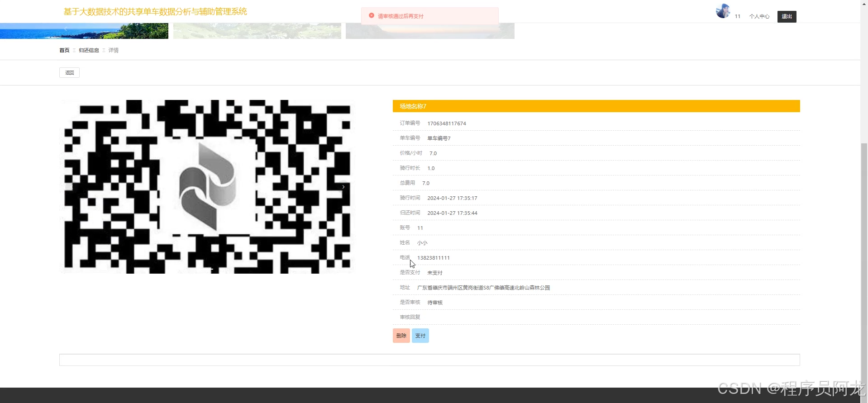
Task: Select order number 1706348117674
Action: coord(447,123)
